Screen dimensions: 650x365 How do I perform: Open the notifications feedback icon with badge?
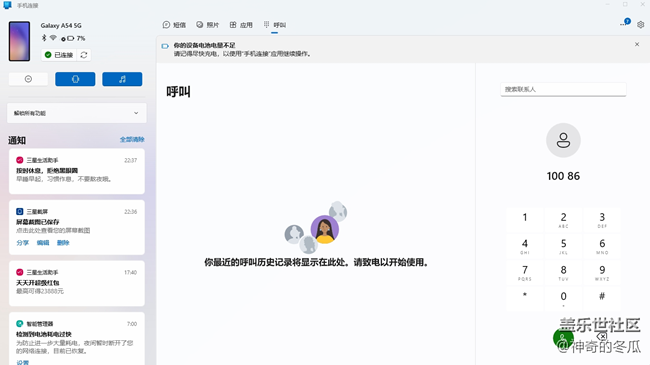[625, 22]
